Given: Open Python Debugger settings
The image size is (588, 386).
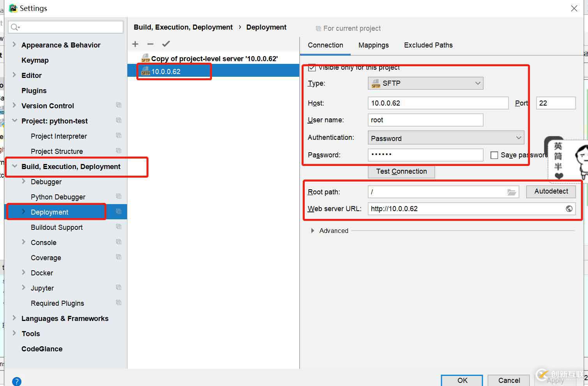Looking at the screenshot, I should [58, 197].
